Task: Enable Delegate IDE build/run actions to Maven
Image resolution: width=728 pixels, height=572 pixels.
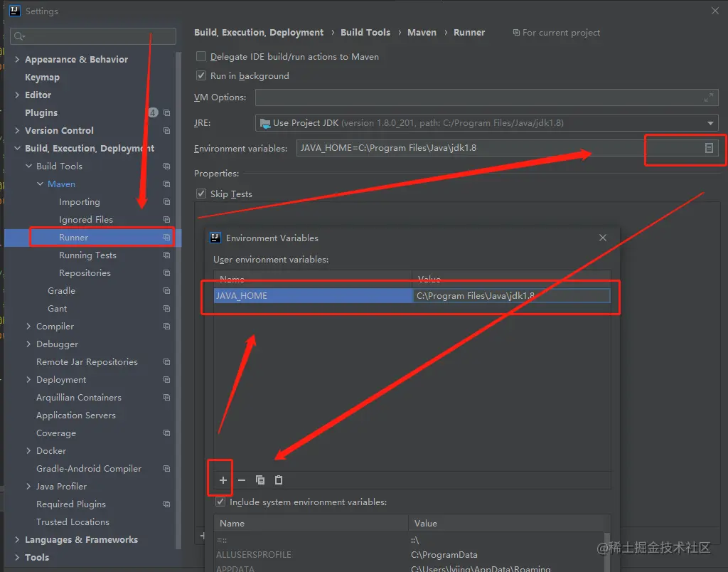Action: coord(201,56)
